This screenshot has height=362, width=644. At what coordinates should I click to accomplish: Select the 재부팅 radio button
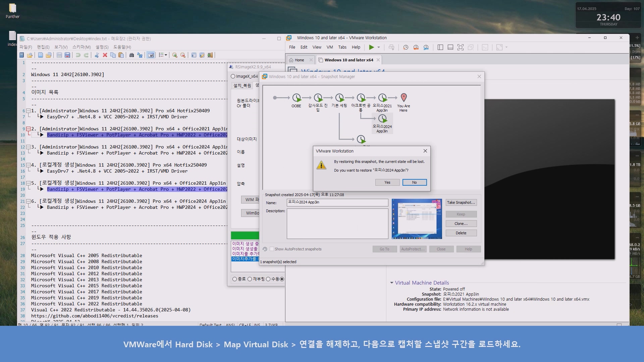250,279
